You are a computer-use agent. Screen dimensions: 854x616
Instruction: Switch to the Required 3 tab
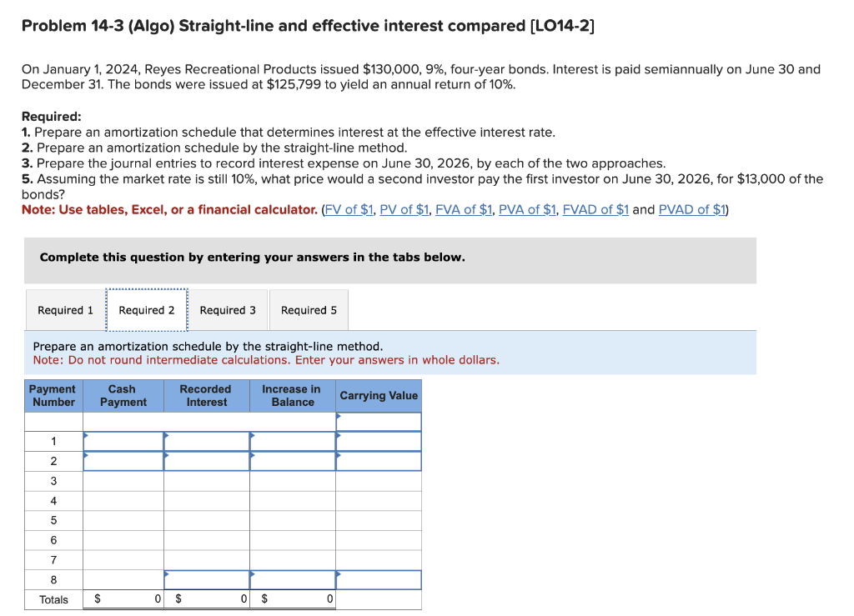[x=229, y=309]
